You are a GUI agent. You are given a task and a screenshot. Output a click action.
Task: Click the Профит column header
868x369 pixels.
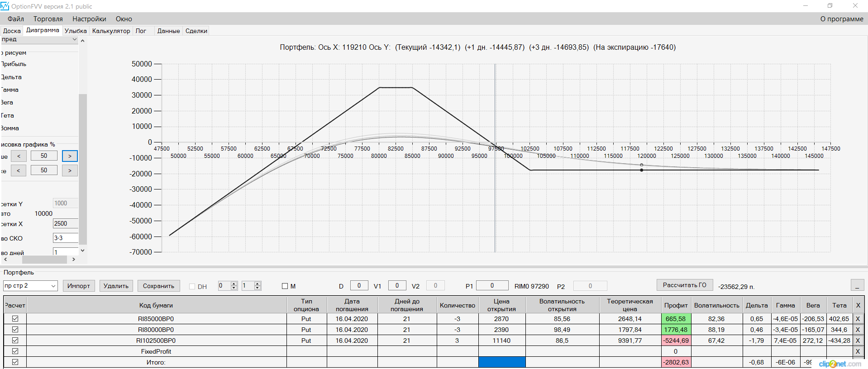point(676,305)
